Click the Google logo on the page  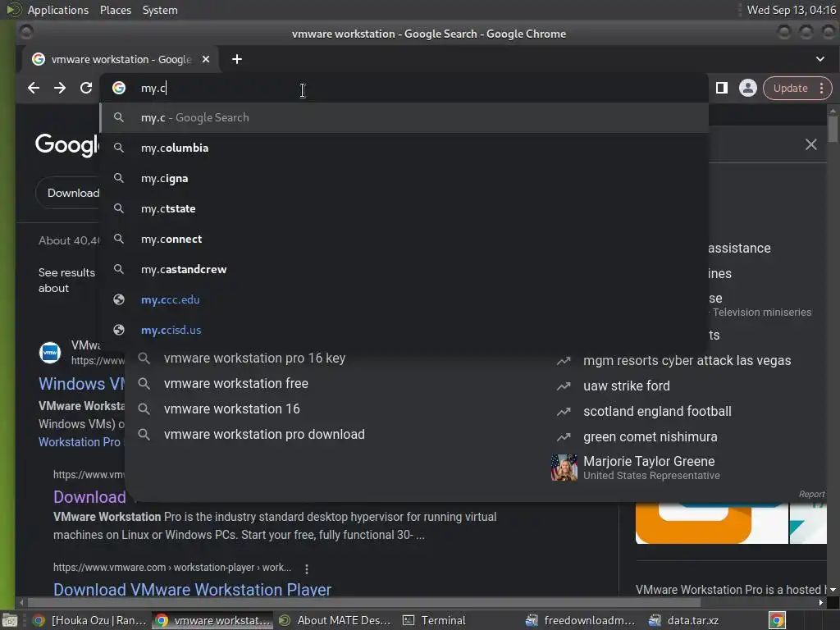point(67,144)
